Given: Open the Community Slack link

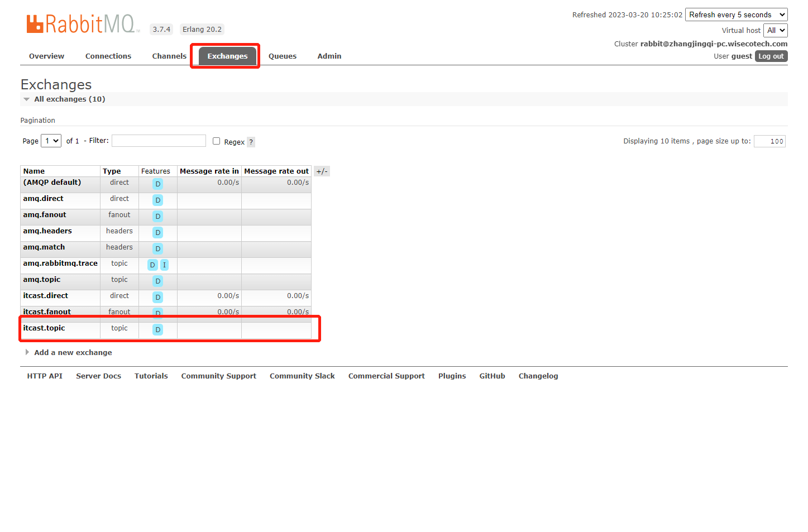Looking at the screenshot, I should [x=302, y=376].
